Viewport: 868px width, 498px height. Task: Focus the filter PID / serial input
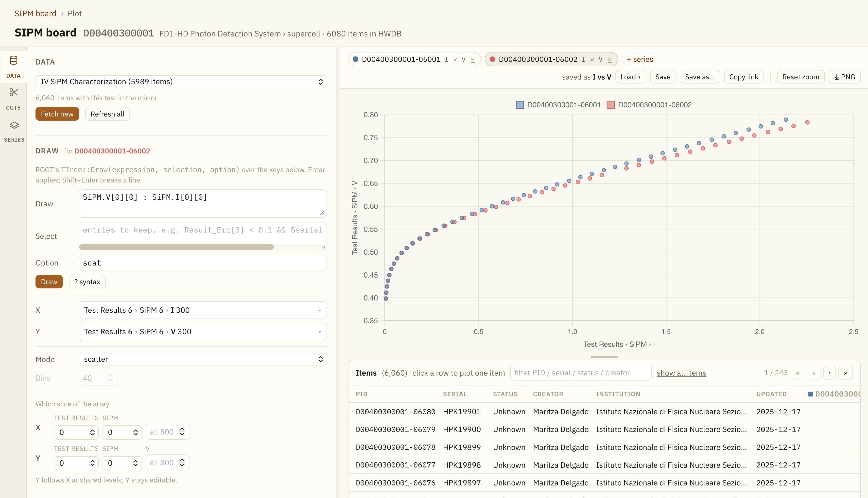coord(580,373)
